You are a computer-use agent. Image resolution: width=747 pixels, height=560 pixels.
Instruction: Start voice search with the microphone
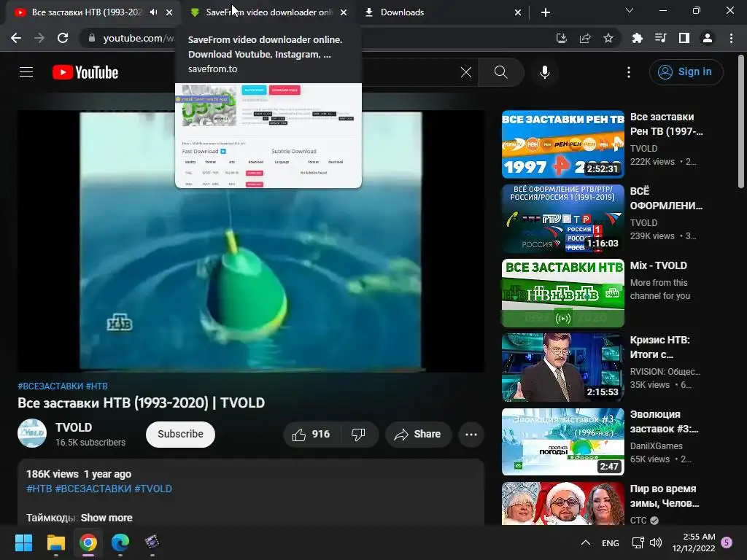pyautogui.click(x=544, y=72)
